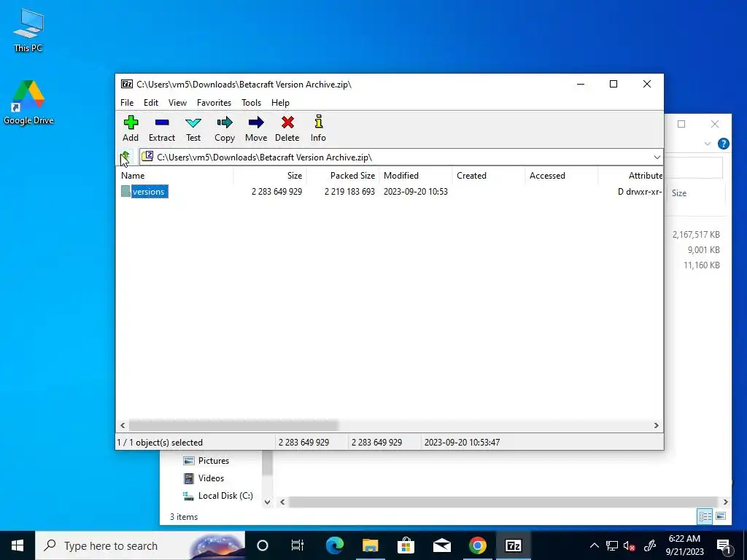This screenshot has width=747, height=560.
Task: Click the Move toolbar button
Action: click(x=256, y=128)
